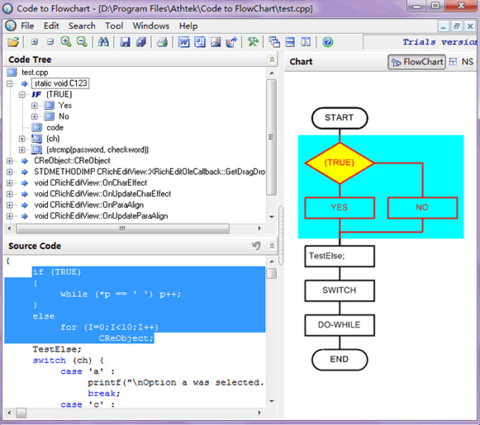Image resolution: width=480 pixels, height=425 pixels.
Task: Open the Search menu
Action: (82, 26)
